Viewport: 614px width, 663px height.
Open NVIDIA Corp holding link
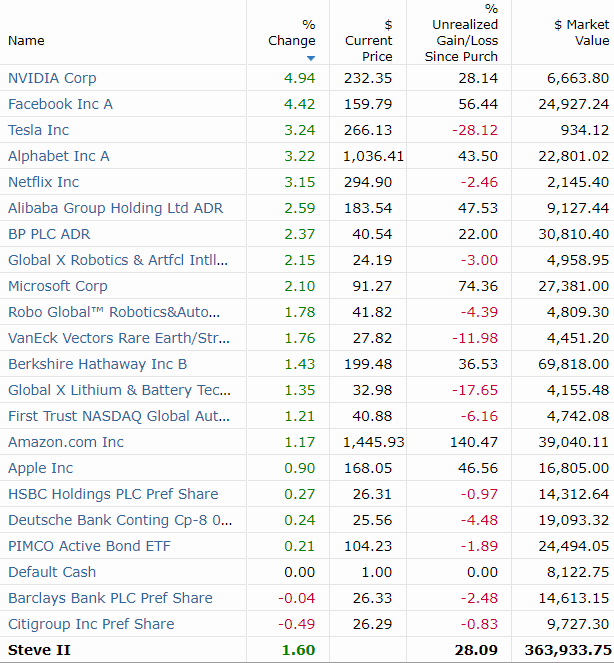coord(52,78)
